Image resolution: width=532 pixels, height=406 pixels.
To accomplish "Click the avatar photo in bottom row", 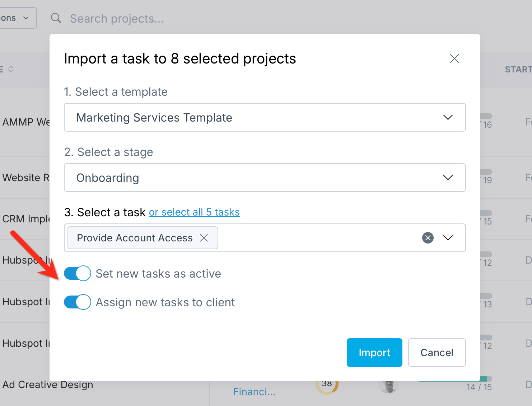I will coord(388,387).
